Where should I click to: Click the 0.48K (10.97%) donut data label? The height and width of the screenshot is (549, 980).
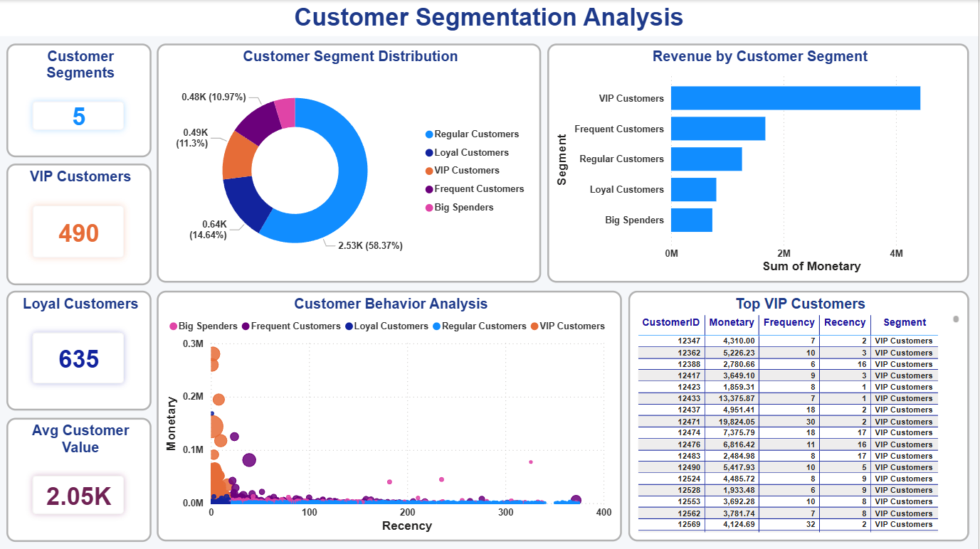214,97
